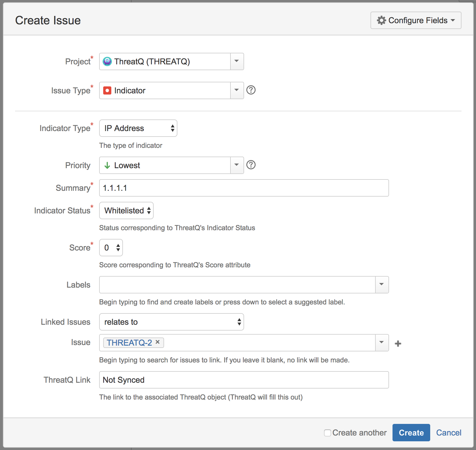
Task: Click the 'Begin typing to search for issues' text
Action: pyautogui.click(x=224, y=360)
